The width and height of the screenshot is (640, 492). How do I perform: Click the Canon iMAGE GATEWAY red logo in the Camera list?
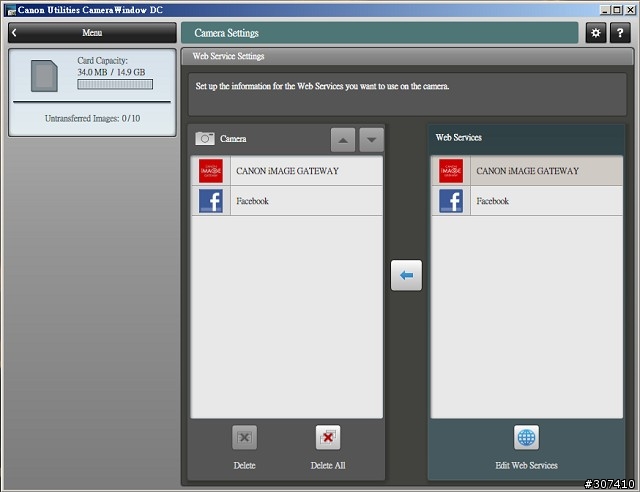pyautogui.click(x=211, y=171)
